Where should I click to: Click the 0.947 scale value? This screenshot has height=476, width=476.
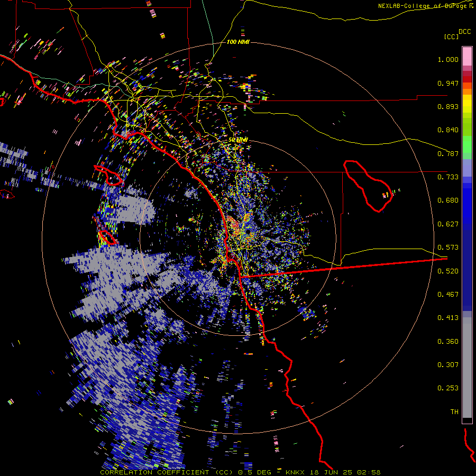448,83
